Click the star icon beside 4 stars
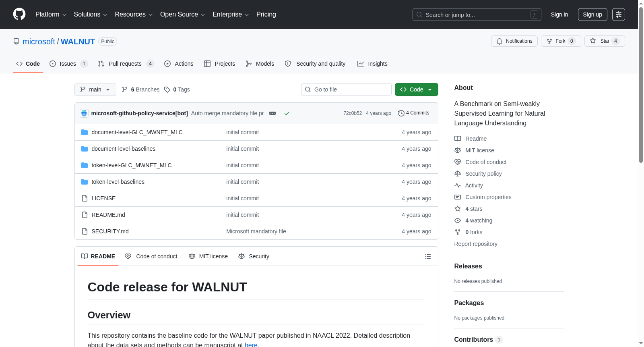The image size is (644, 347). tap(458, 209)
